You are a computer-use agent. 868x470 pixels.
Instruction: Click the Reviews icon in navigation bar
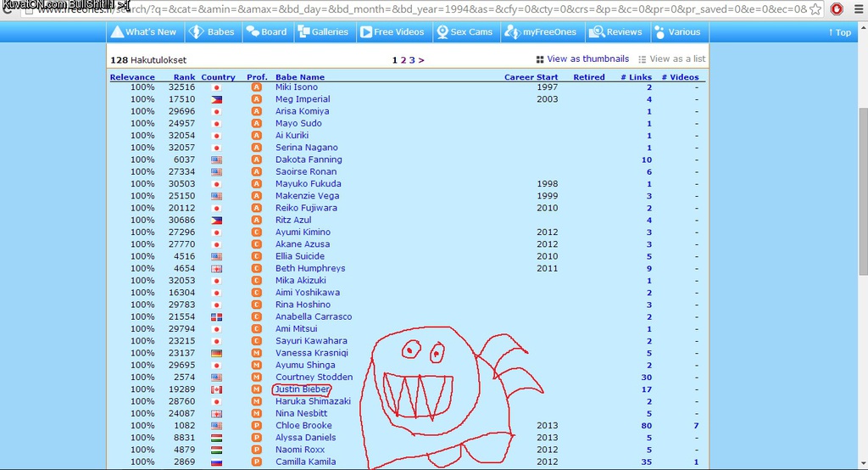[597, 32]
